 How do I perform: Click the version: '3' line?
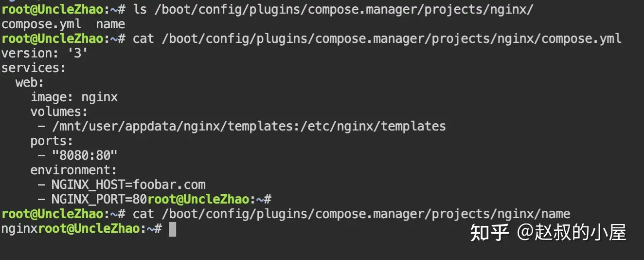[45, 53]
